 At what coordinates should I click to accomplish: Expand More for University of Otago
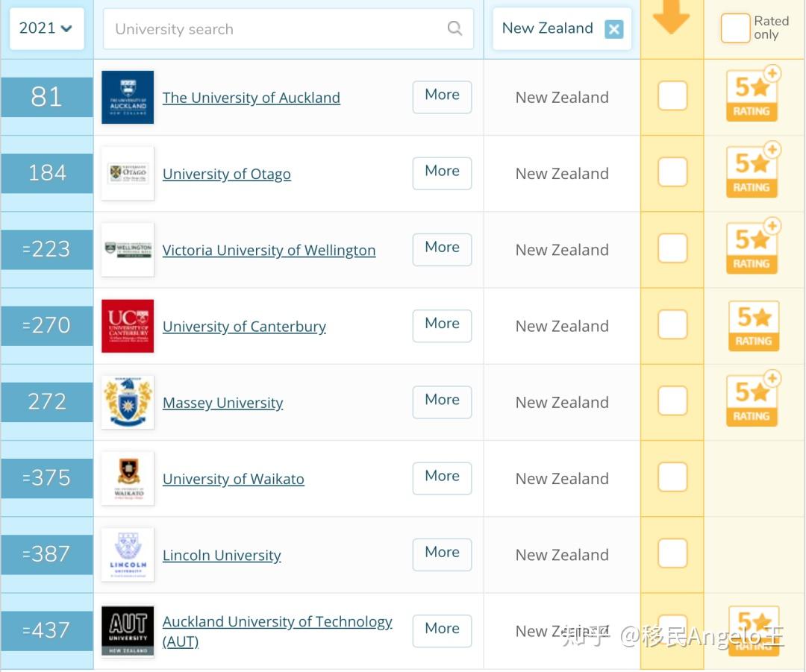point(442,172)
